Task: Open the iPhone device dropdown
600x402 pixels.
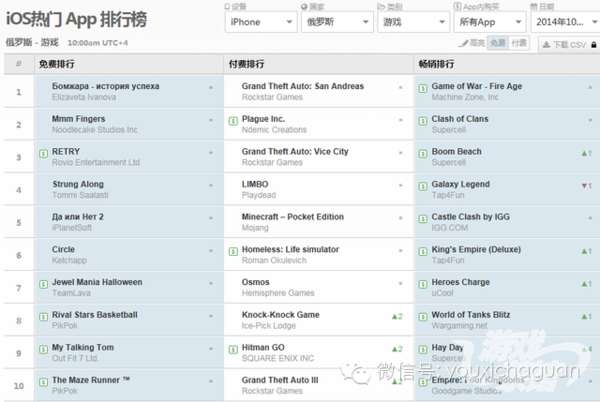Action: 261,22
